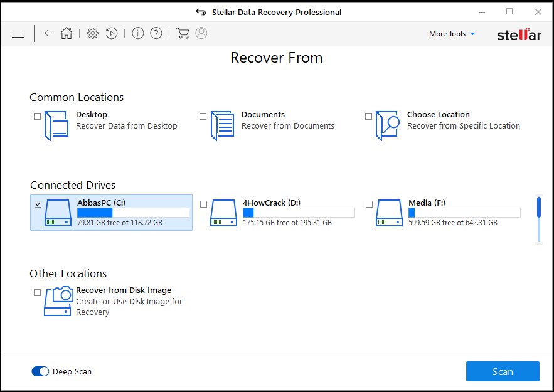Click the F: drive usage bar
The height and width of the screenshot is (392, 554).
pos(464,213)
